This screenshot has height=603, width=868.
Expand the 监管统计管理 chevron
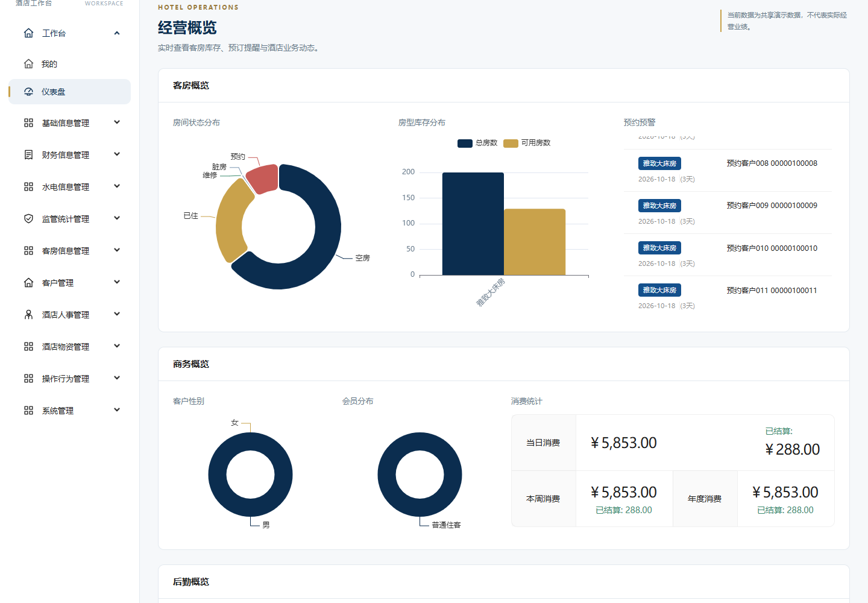click(x=117, y=218)
